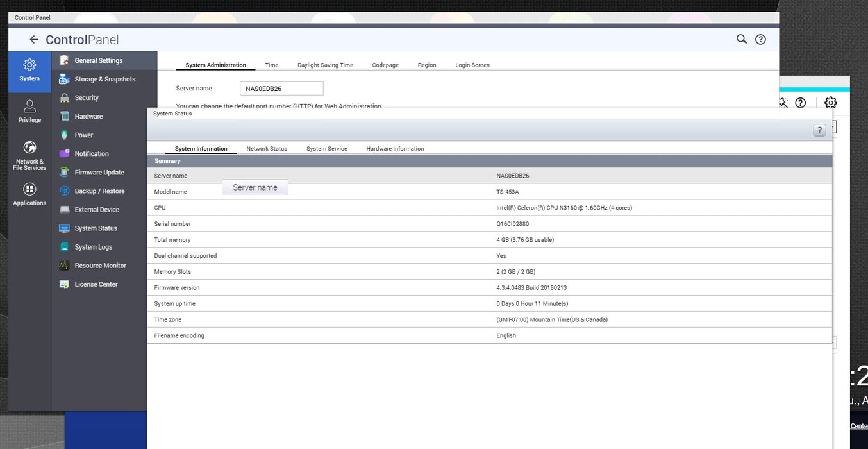The width and height of the screenshot is (868, 449).
Task: Click the Memory Slots value
Action: tap(516, 272)
